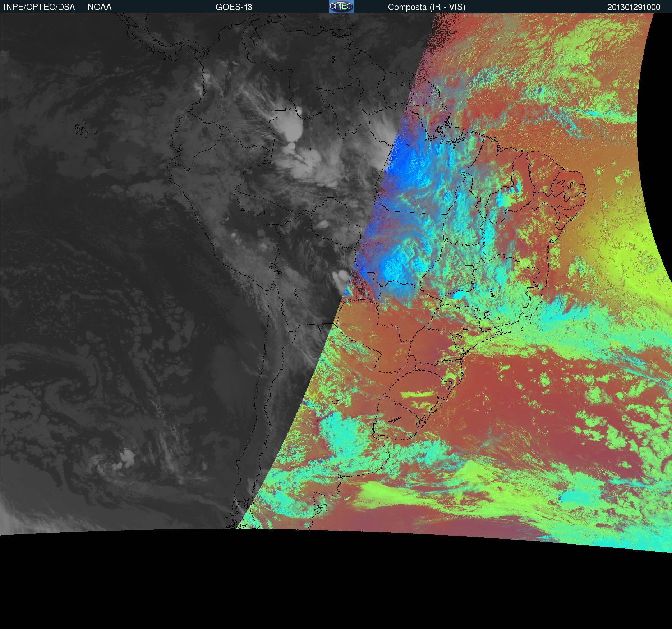Click the GOES-13 satellite label
The width and height of the screenshot is (672, 629).
click(x=234, y=7)
